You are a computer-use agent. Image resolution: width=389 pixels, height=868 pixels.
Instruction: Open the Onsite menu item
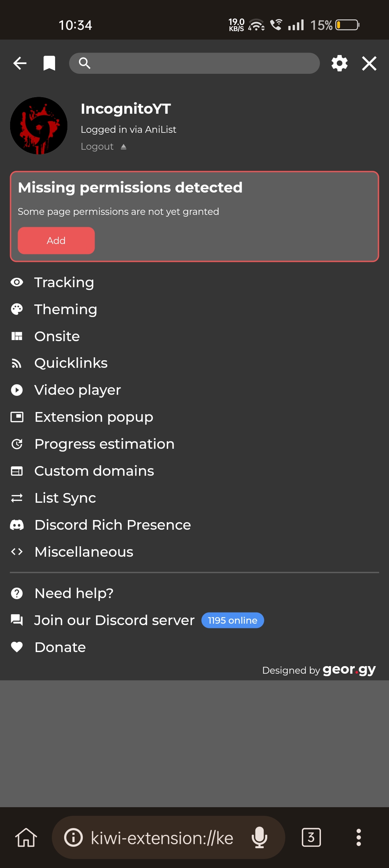57,336
